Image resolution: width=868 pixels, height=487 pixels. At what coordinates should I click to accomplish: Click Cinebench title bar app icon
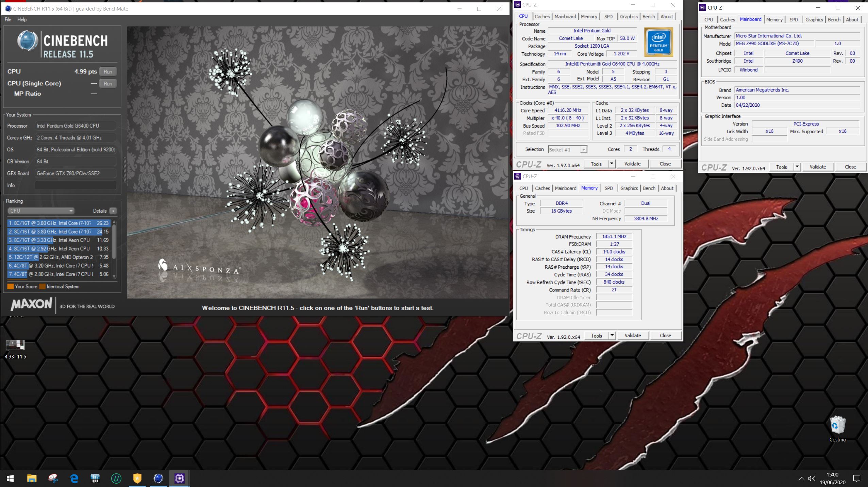coord(8,9)
